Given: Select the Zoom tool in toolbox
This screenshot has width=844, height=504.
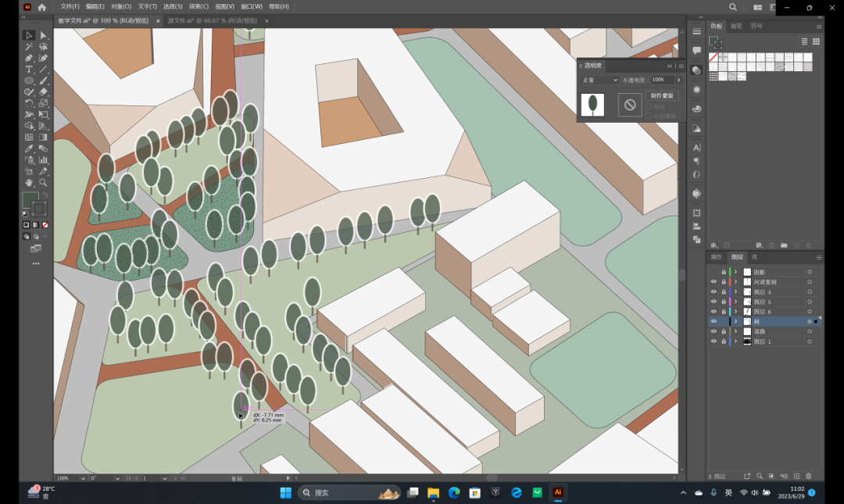Looking at the screenshot, I should (43, 183).
